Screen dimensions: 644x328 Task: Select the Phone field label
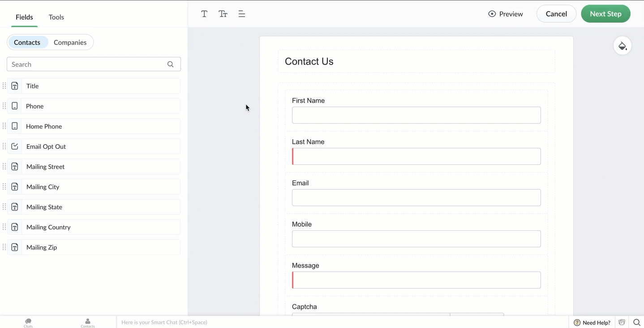point(34,106)
